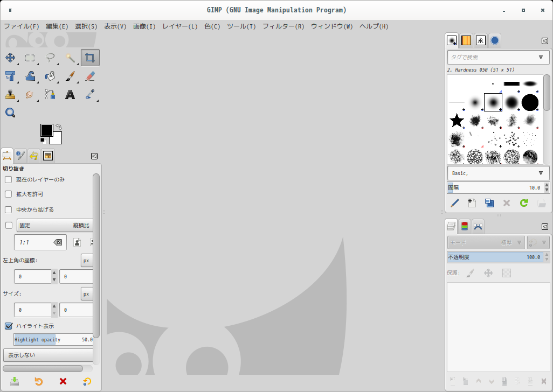The image size is (553, 392).
Task: Delete tool preset with red X
Action: (63, 381)
